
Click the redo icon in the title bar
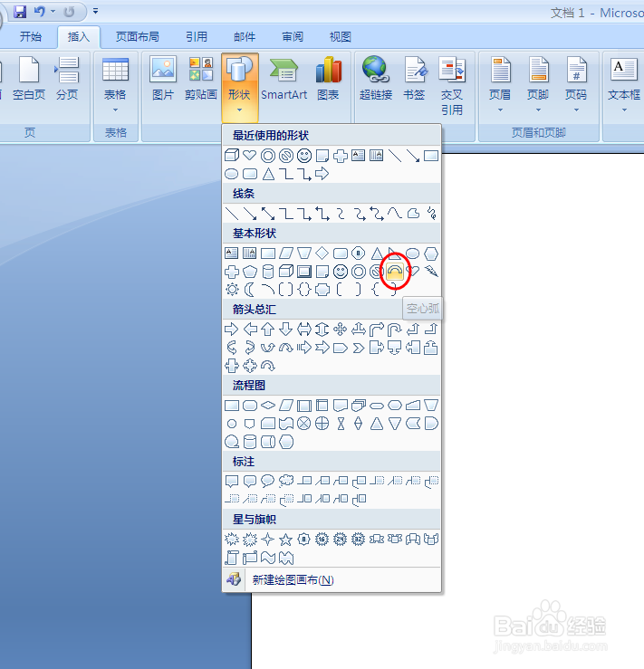pyautogui.click(x=69, y=12)
